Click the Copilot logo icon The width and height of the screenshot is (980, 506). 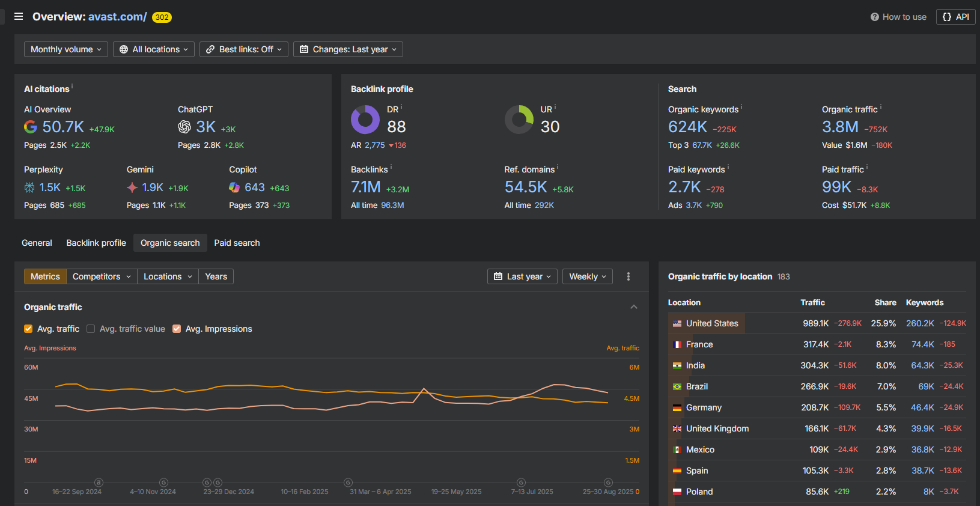(234, 187)
